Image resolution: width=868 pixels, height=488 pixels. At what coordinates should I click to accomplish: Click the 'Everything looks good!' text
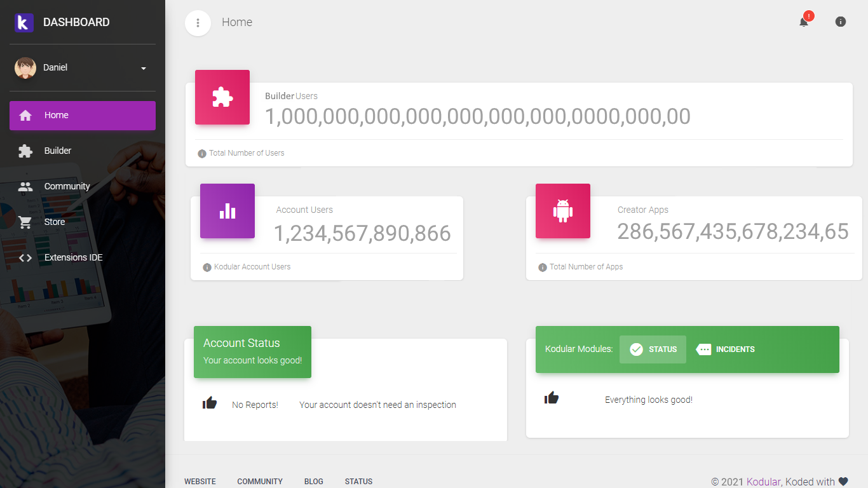(x=649, y=400)
